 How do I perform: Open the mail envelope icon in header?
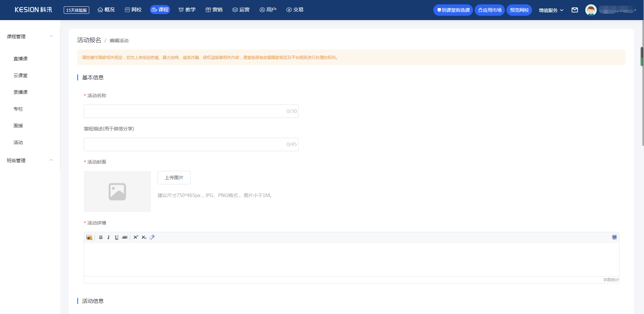click(575, 10)
